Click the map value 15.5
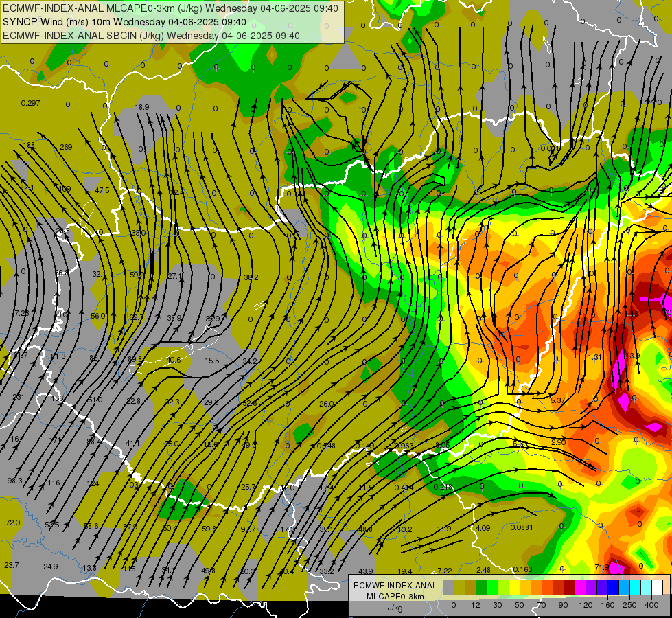The width and height of the screenshot is (672, 618). pos(212,360)
